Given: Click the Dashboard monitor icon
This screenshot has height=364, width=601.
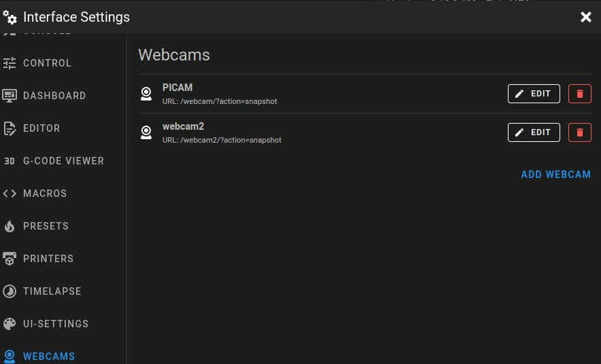Looking at the screenshot, I should coord(10,96).
